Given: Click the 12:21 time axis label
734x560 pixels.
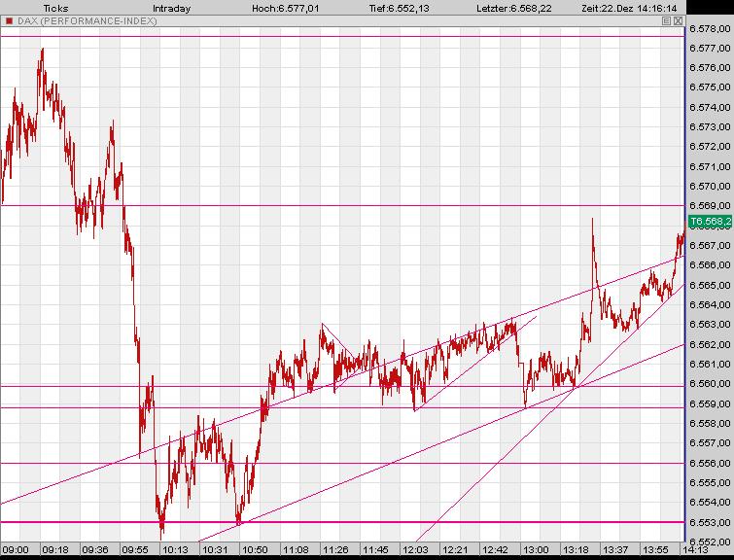Looking at the screenshot, I should [455, 549].
